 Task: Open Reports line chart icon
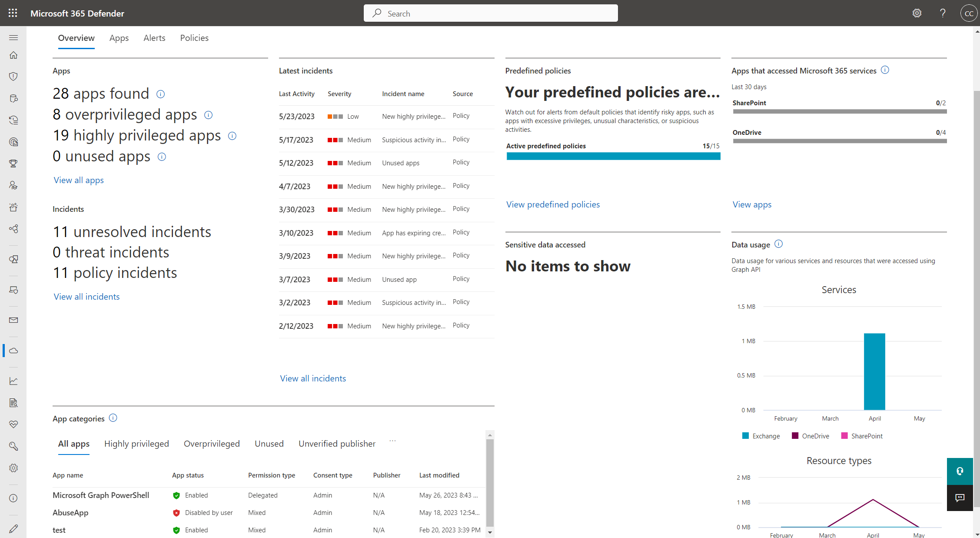13,381
